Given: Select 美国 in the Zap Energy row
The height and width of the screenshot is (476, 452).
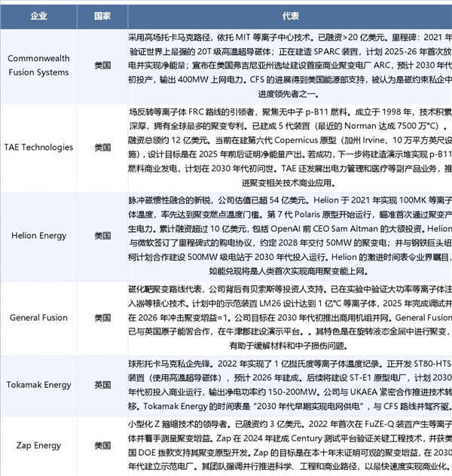Looking at the screenshot, I should 102,446.
